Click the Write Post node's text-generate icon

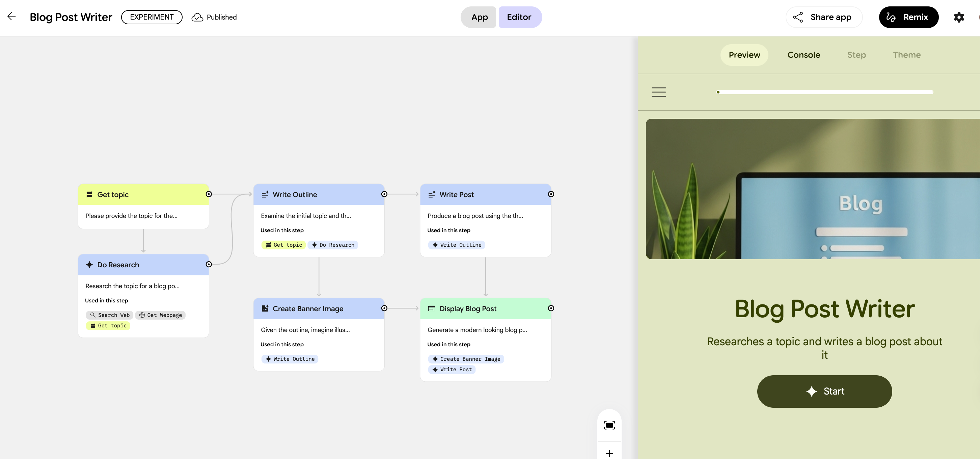pyautogui.click(x=432, y=194)
